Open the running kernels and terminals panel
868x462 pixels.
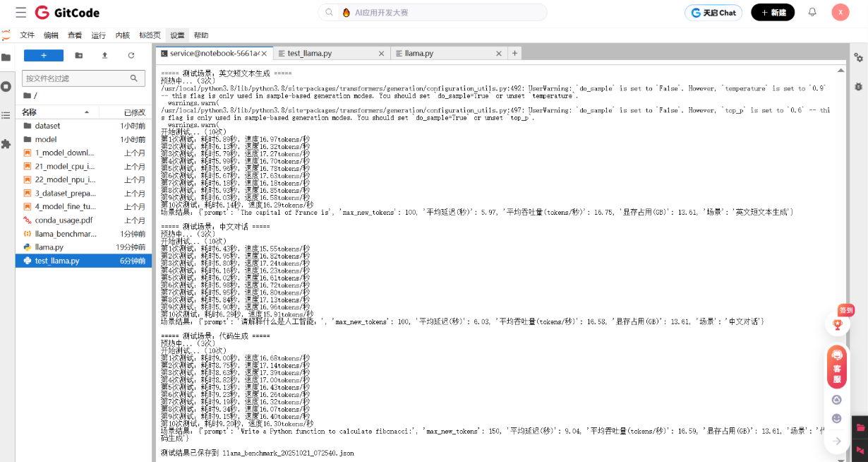[x=6, y=86]
